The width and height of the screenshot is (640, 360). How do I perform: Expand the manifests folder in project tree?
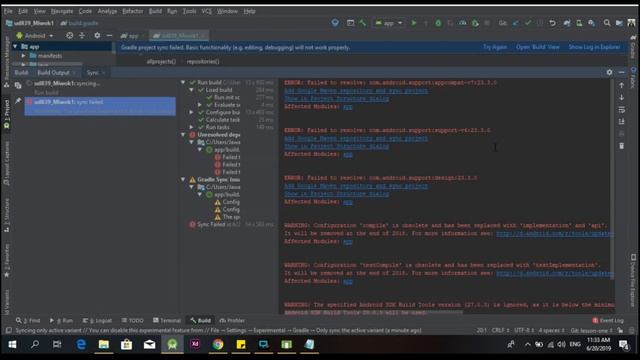click(x=24, y=56)
